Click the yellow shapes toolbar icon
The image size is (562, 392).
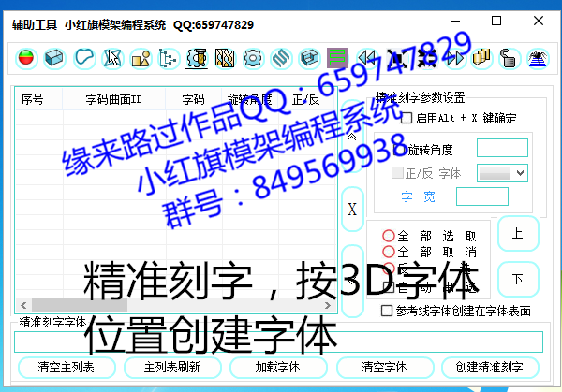pyautogui.click(x=140, y=58)
